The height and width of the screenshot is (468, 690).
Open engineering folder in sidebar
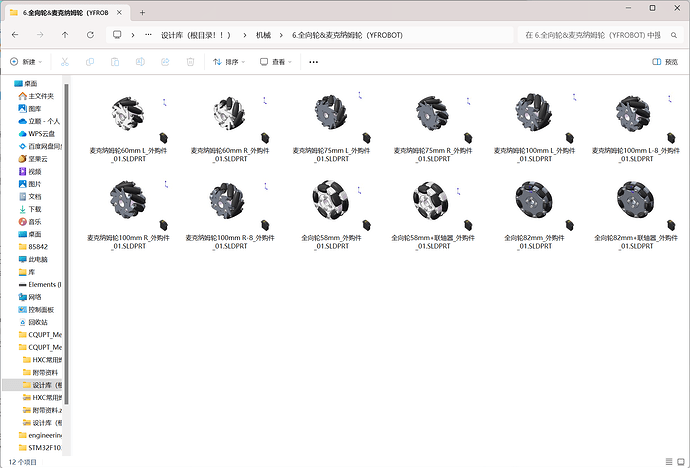40,435
